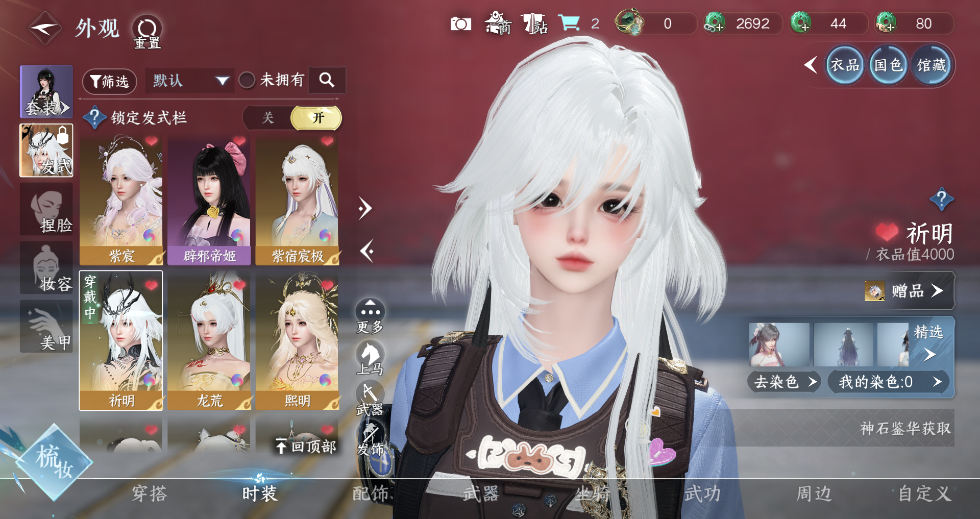Open the camera screenshot mode
The height and width of the screenshot is (519, 980).
[x=460, y=24]
